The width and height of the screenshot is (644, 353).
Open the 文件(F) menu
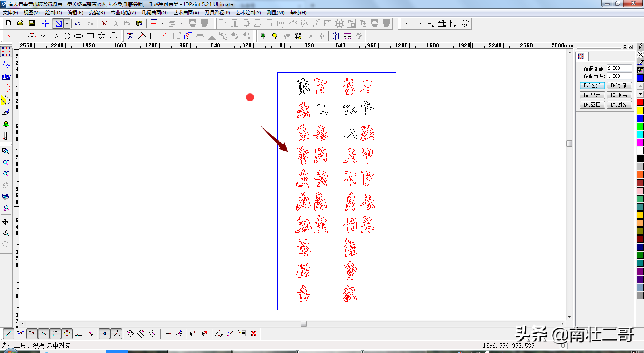10,13
